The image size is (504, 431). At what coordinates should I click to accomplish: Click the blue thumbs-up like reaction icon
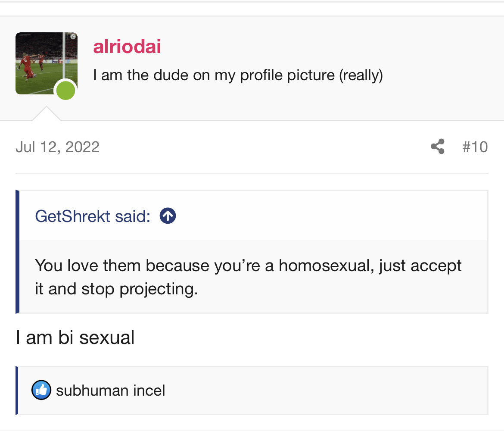click(41, 390)
